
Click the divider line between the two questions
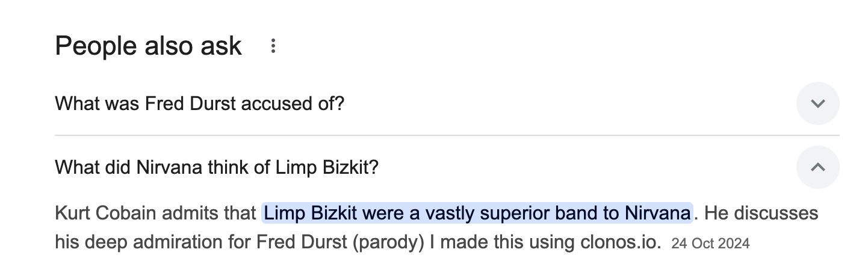tap(447, 135)
